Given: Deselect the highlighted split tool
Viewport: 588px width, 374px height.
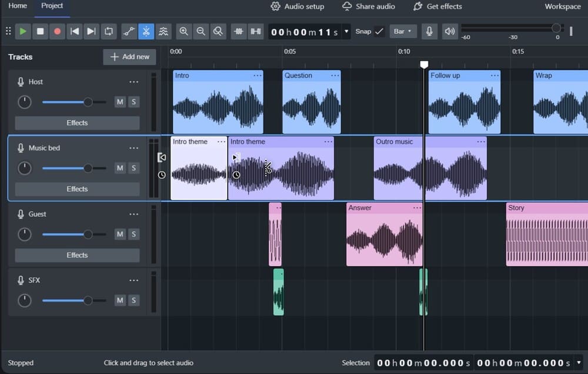Looking at the screenshot, I should coord(146,32).
